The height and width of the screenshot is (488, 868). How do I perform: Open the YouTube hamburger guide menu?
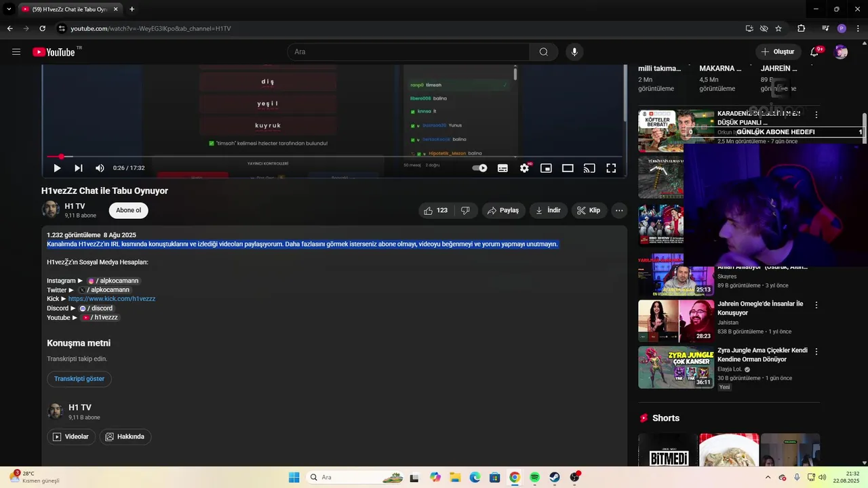[16, 52]
